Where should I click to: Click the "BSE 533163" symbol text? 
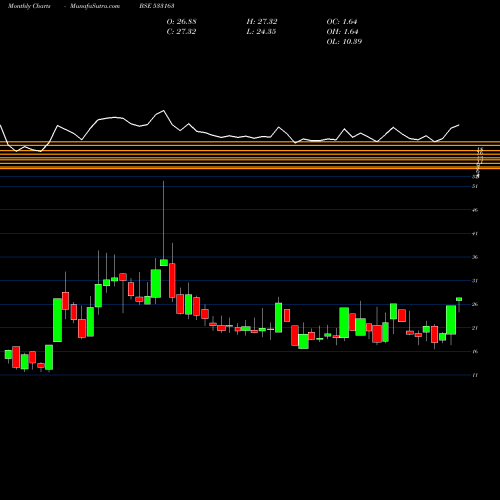pyautogui.click(x=157, y=6)
